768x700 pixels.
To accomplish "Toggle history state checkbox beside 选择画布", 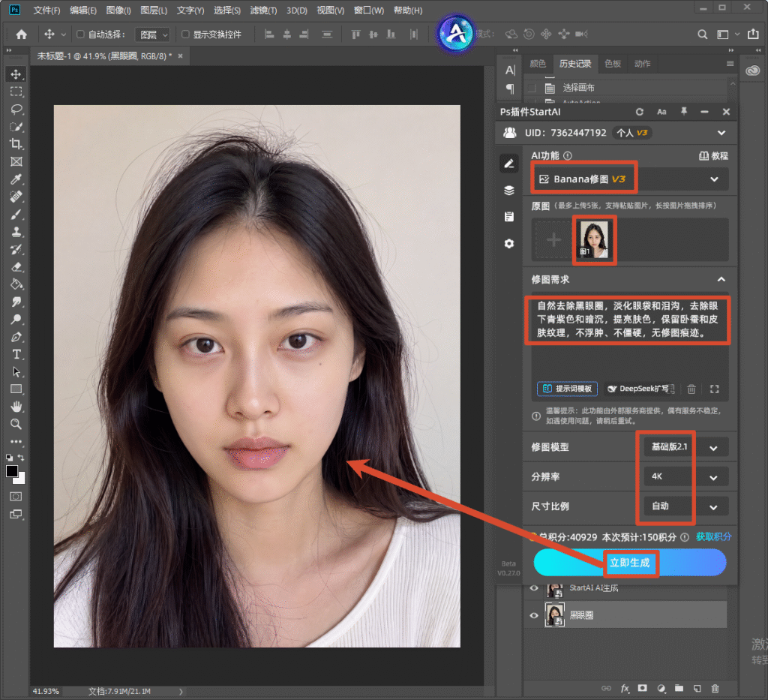I will (x=532, y=89).
